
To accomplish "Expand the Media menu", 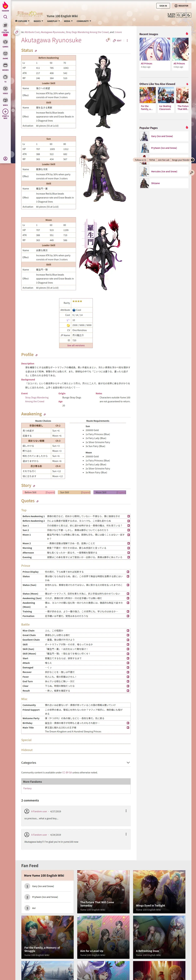I will click(68, 21).
